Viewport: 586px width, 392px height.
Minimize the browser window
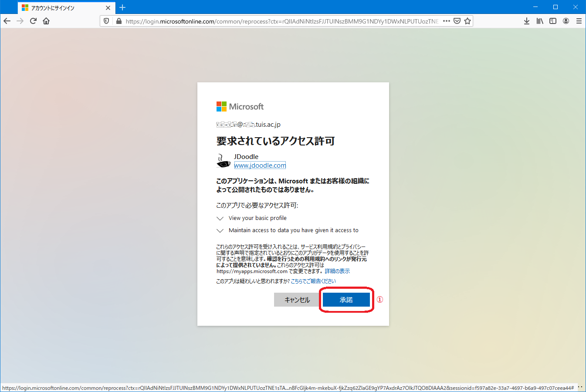point(535,7)
